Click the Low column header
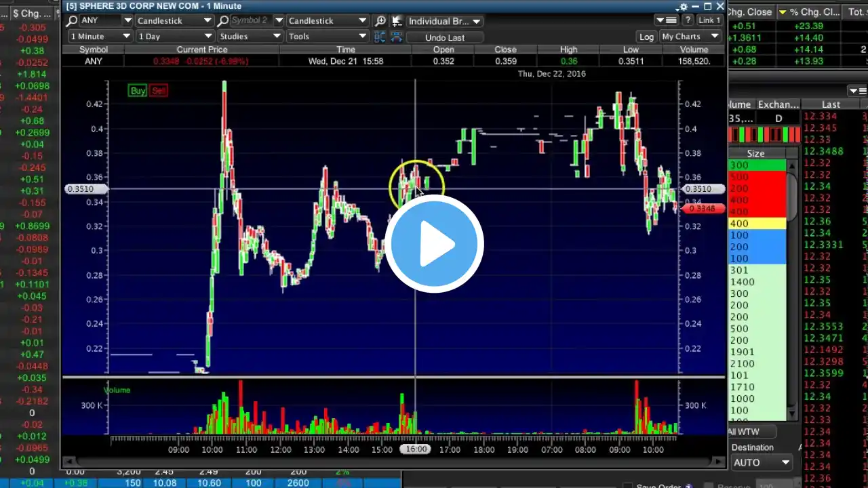This screenshot has height=488, width=868. [x=631, y=49]
